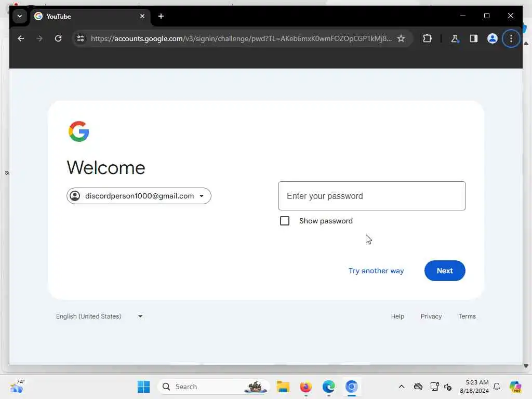Open the Chrome taskbar icon

[x=352, y=387]
